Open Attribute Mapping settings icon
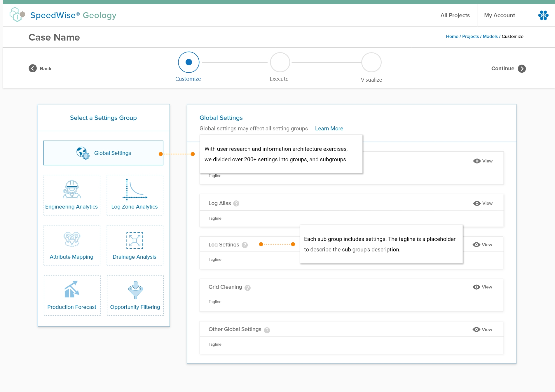Image resolution: width=555 pixels, height=392 pixels. [72, 239]
